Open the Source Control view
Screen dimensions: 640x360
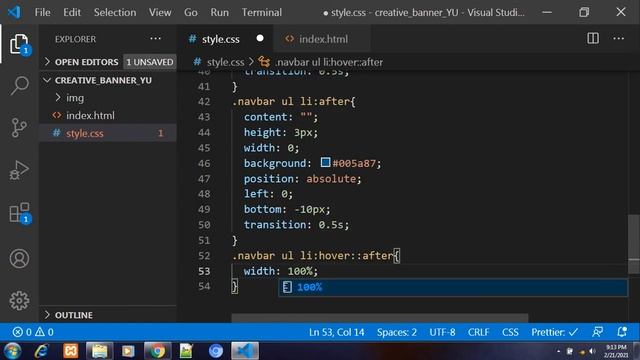(19, 128)
